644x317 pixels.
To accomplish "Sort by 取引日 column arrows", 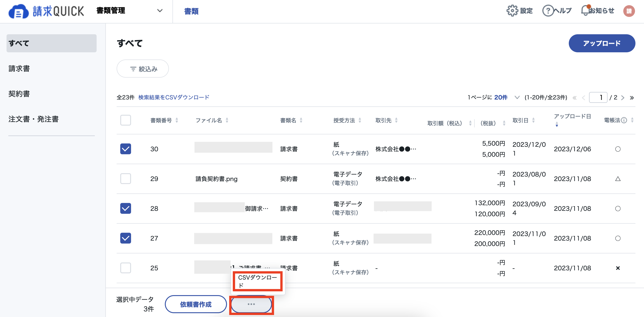I will pyautogui.click(x=533, y=120).
